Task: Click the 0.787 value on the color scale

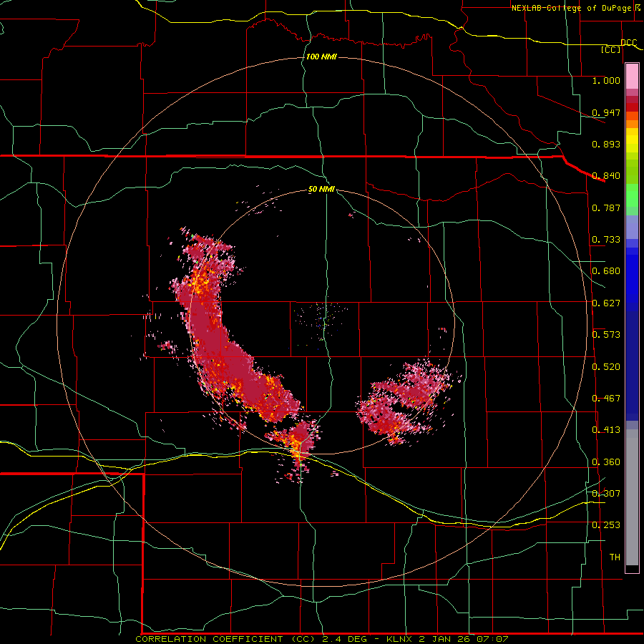Action: [x=606, y=208]
